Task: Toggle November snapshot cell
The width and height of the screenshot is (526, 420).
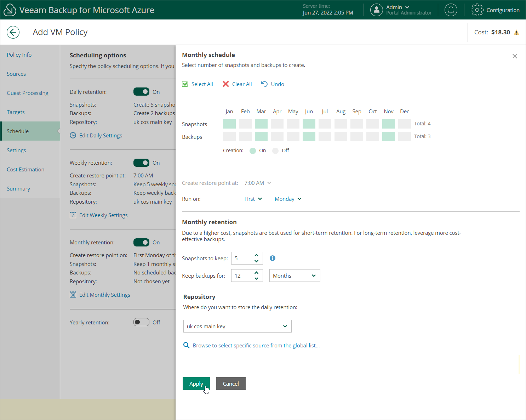Action: pyautogui.click(x=389, y=124)
